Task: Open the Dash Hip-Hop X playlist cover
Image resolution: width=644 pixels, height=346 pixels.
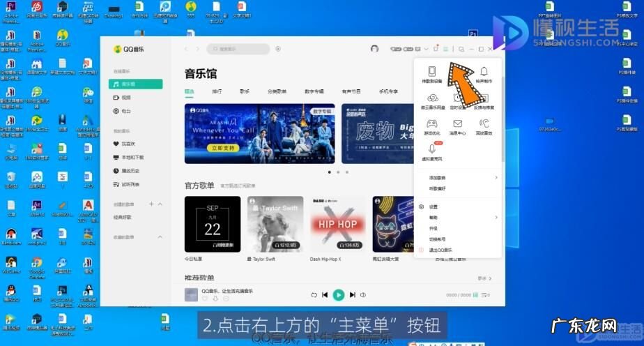Action: (x=337, y=224)
